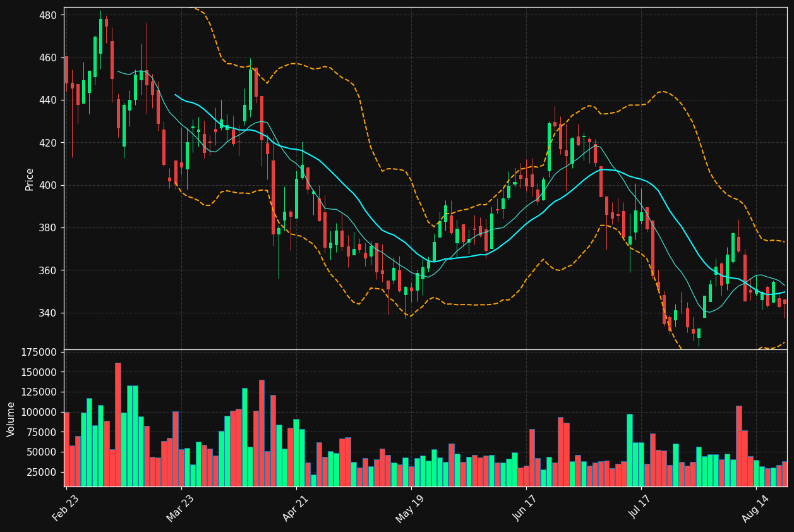Pick the 'Aug 14' date label
794x532 pixels.
click(755, 508)
